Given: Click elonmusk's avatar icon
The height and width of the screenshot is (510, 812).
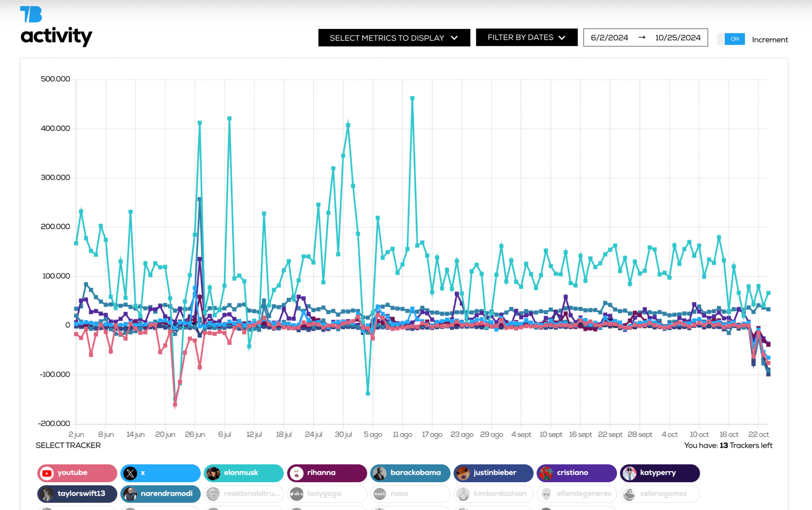Looking at the screenshot, I should click(x=213, y=473).
